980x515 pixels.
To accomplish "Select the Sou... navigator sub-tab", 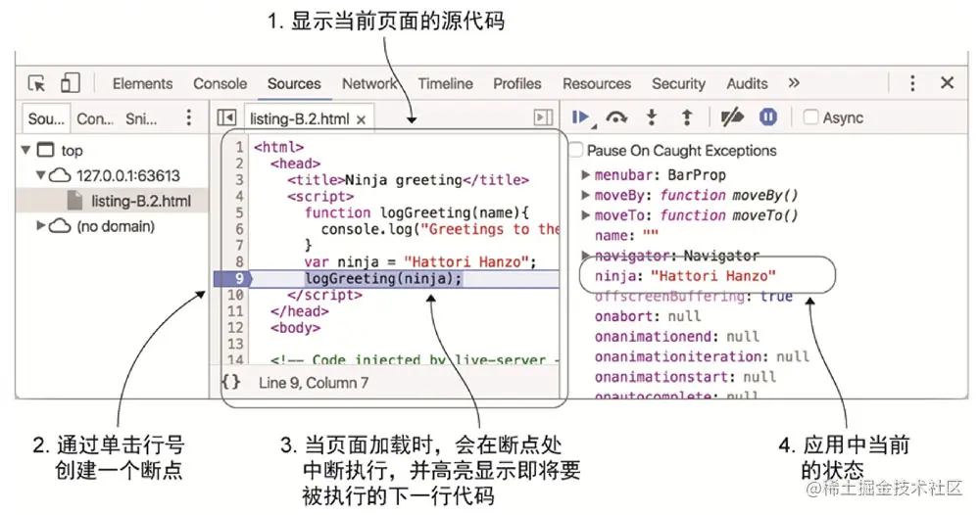I will [46, 118].
